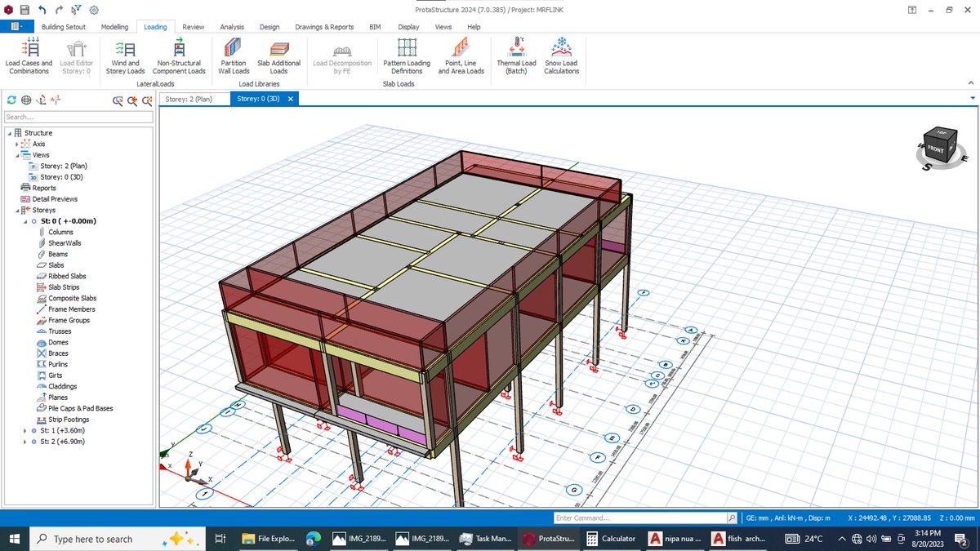The height and width of the screenshot is (551, 980).
Task: Expand the Axis tree node
Action: pyautogui.click(x=16, y=144)
